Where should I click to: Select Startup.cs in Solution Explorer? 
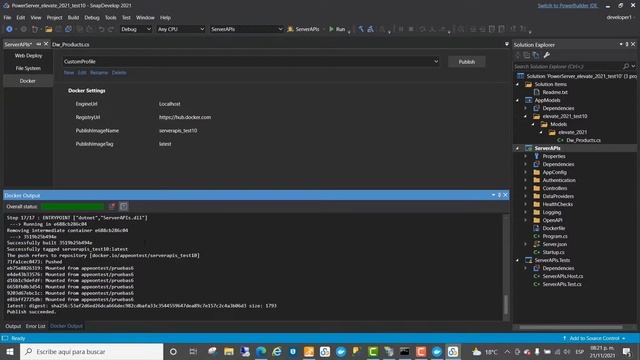(553, 252)
